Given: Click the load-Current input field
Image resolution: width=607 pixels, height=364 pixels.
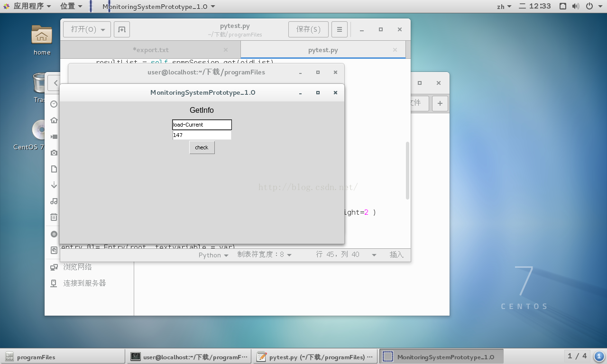Looking at the screenshot, I should (x=202, y=125).
